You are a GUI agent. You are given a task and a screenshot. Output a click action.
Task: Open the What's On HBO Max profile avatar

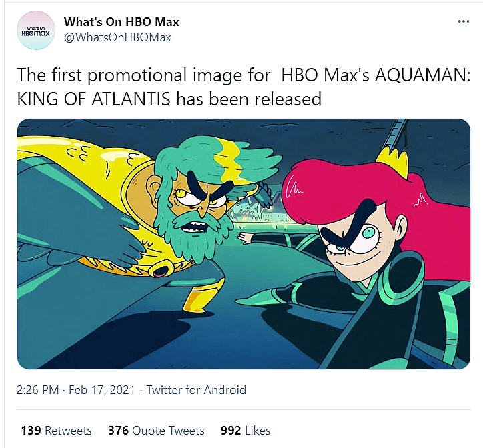tap(36, 31)
